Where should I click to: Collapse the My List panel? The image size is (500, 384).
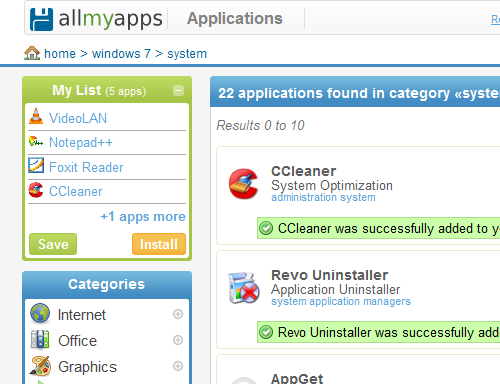pyautogui.click(x=178, y=90)
